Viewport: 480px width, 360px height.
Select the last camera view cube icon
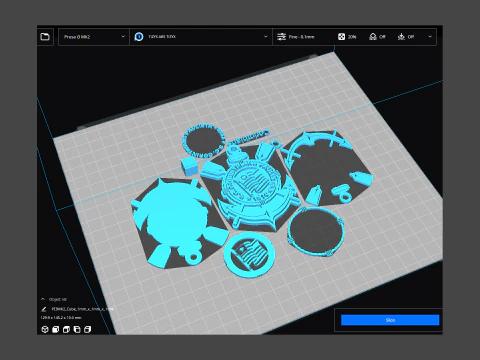click(88, 329)
